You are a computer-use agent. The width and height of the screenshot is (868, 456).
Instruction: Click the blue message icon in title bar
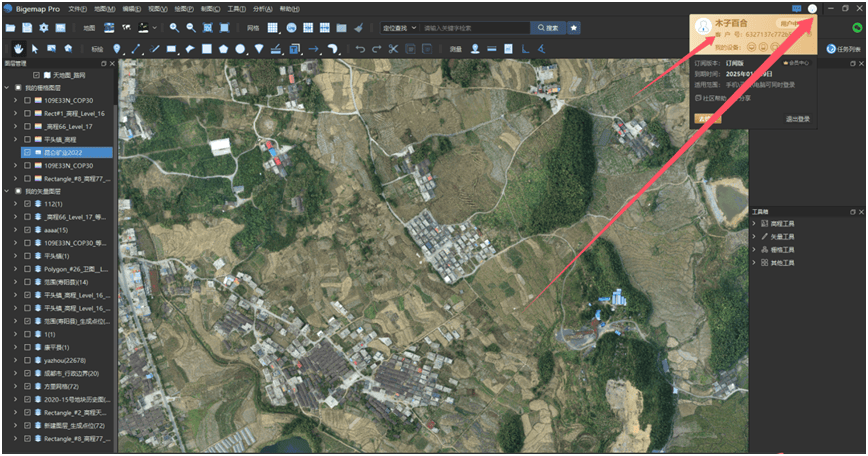(x=797, y=8)
